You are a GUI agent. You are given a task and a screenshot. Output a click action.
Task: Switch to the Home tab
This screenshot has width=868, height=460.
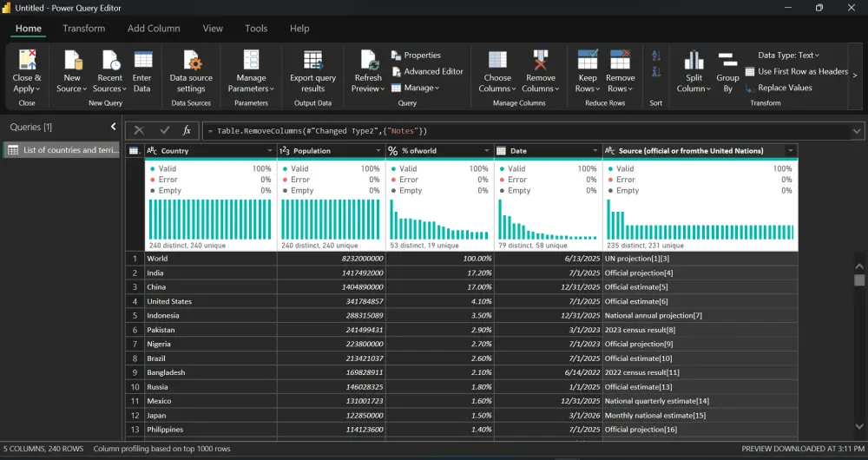pyautogui.click(x=29, y=29)
